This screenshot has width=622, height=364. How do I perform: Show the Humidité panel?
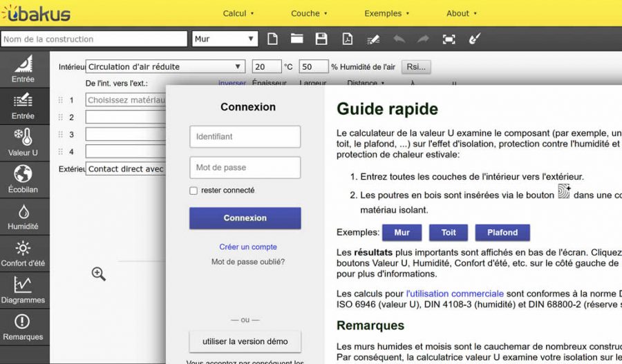pos(23,217)
